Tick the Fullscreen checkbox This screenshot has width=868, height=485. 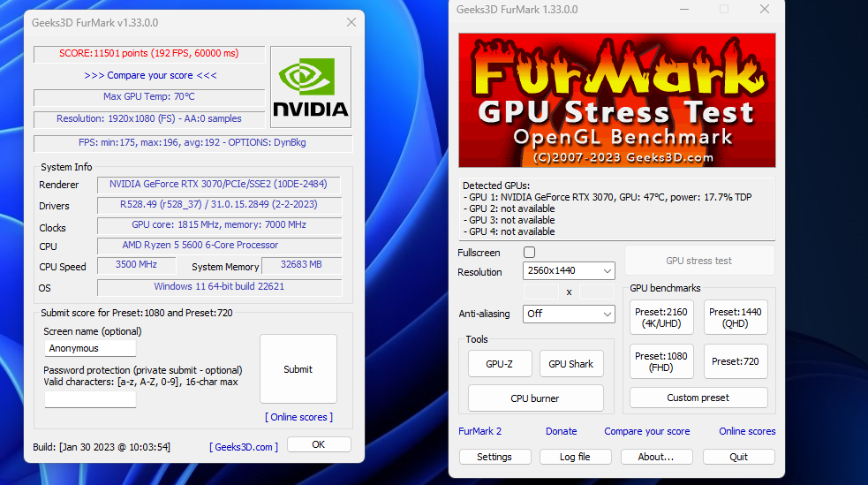(529, 253)
